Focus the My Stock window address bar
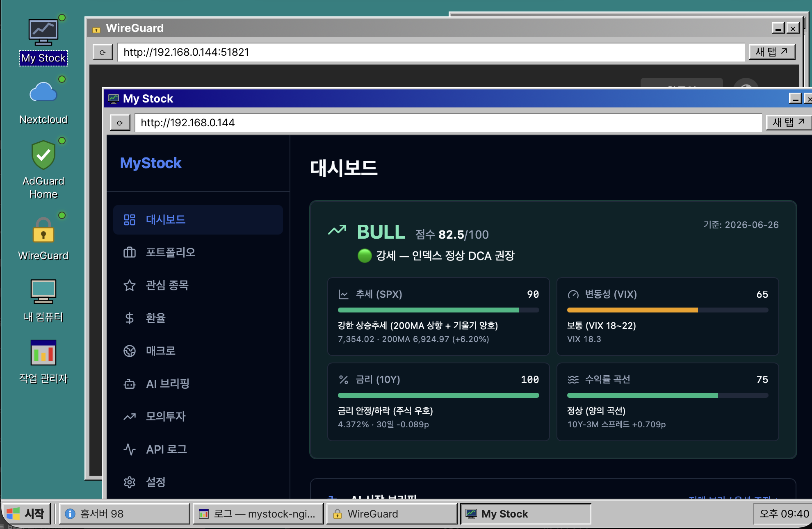 click(x=449, y=123)
